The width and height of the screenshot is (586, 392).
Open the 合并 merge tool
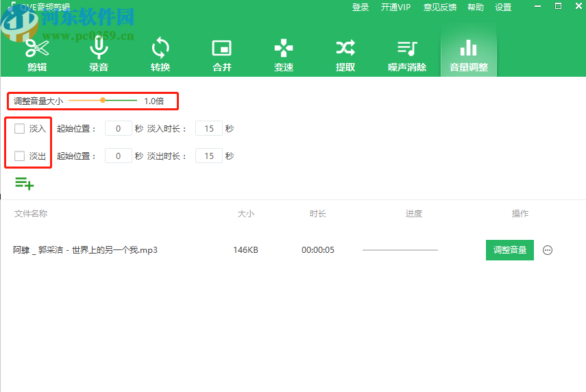[222, 55]
